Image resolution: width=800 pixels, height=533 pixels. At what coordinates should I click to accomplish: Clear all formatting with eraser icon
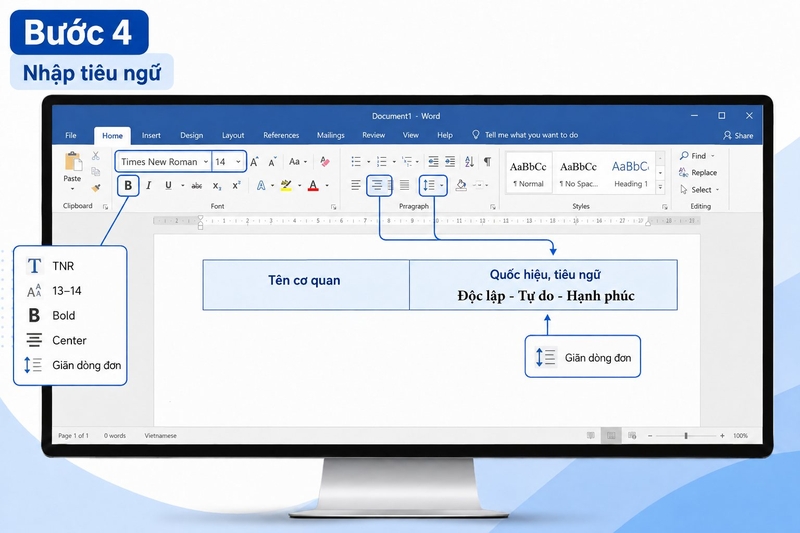click(x=324, y=162)
